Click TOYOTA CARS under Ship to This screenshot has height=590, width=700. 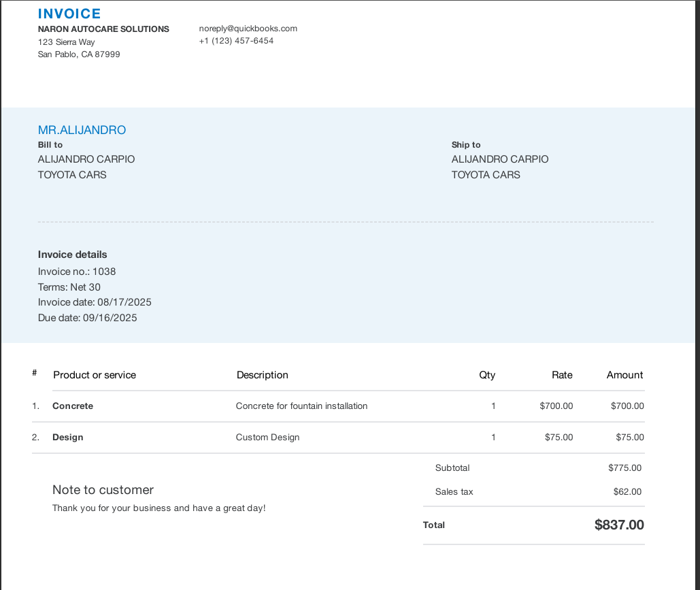click(x=486, y=175)
